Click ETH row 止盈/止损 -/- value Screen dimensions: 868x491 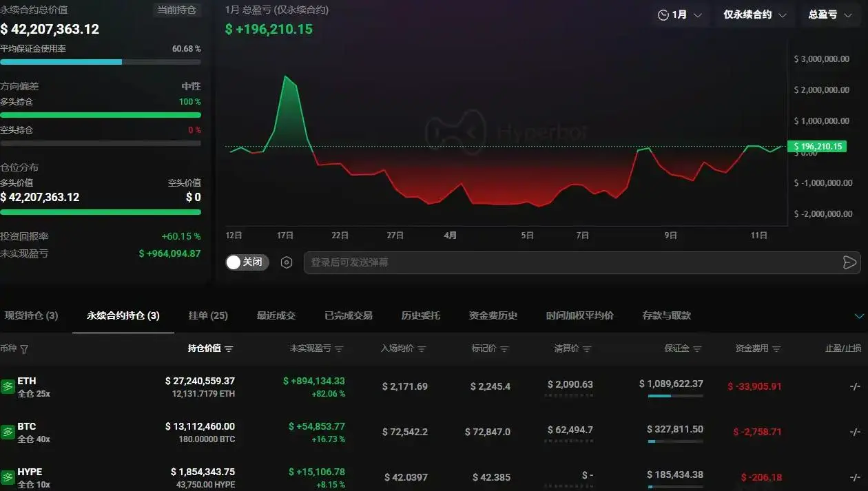click(x=855, y=386)
